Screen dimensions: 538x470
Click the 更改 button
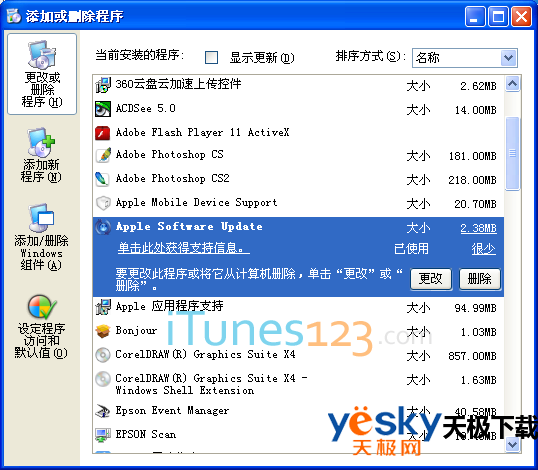431,279
